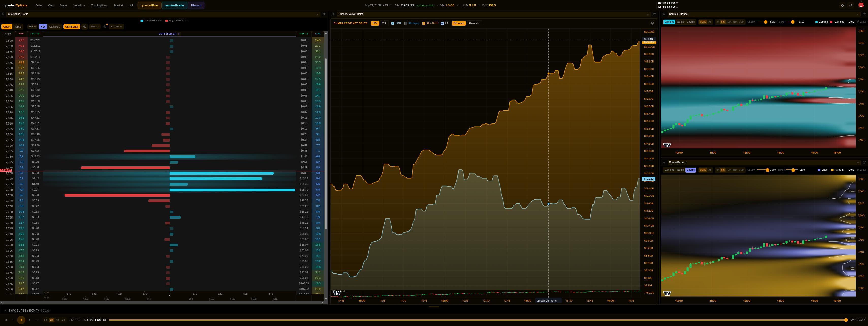
Task: Pop out the SPX Strike Profile panel
Action: [x=324, y=14]
